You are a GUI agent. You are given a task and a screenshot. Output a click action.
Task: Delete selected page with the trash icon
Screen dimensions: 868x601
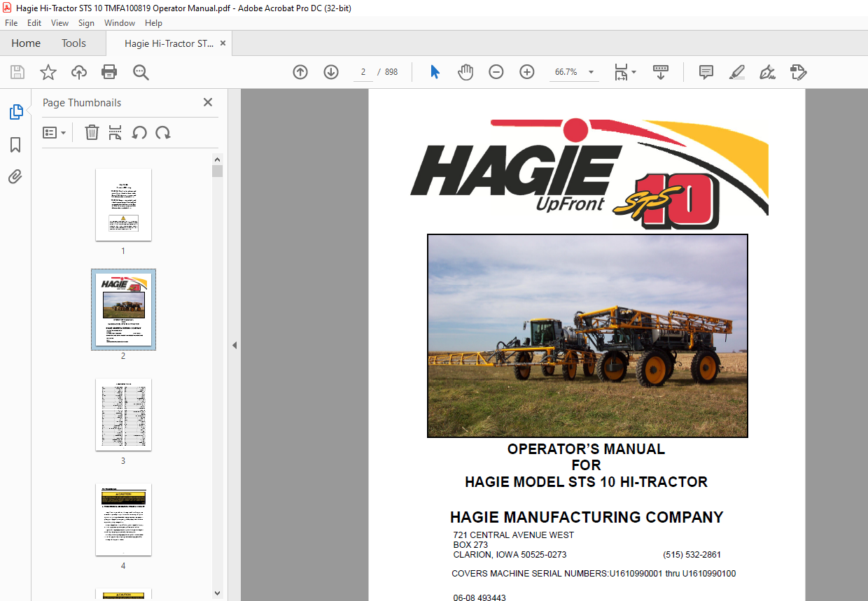coord(92,132)
